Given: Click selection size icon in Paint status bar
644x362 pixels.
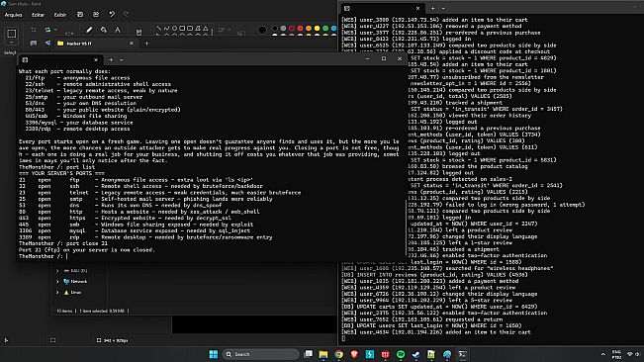Looking at the screenshot, I should pyautogui.click(x=52, y=340).
